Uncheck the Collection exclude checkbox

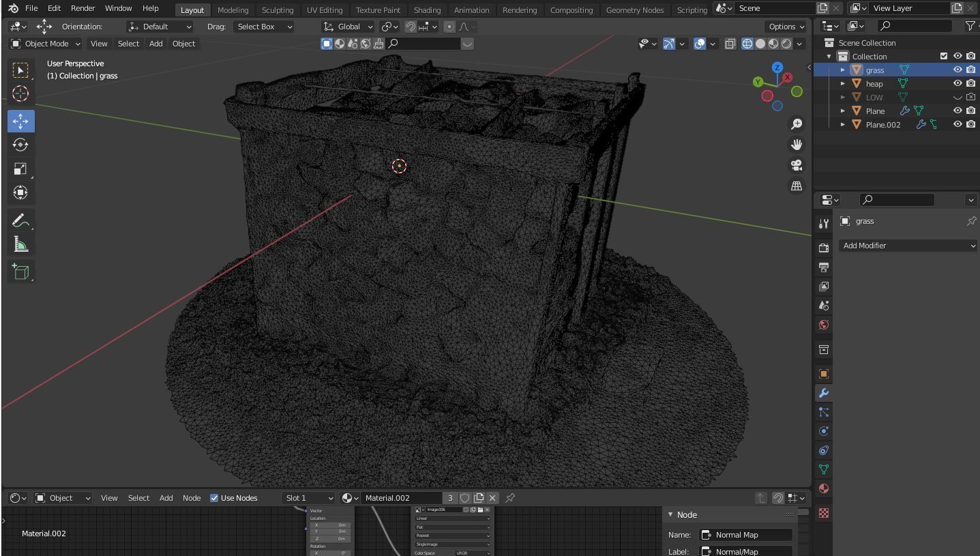[944, 56]
